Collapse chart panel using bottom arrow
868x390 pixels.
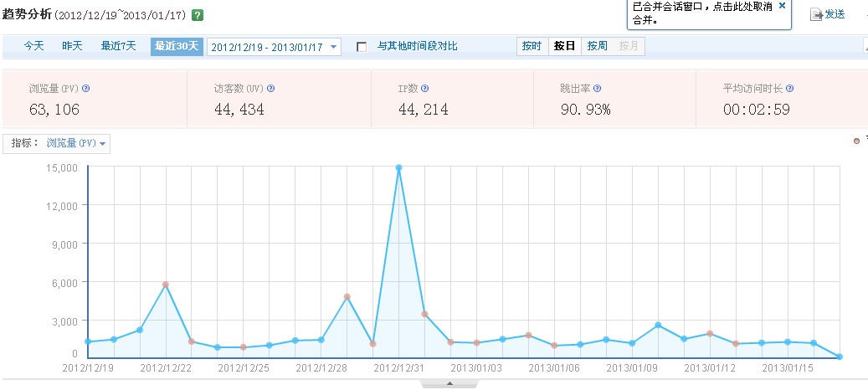449,384
